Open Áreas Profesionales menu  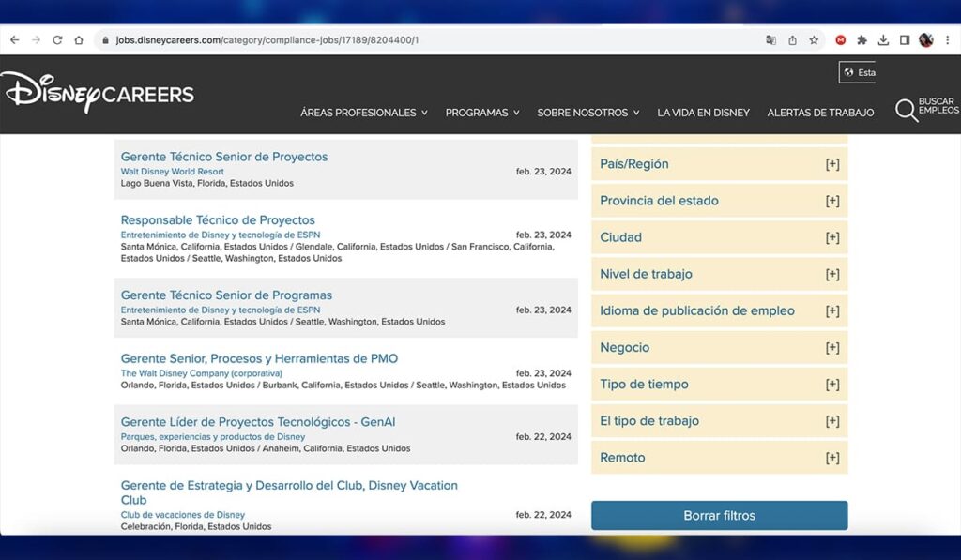pyautogui.click(x=364, y=113)
